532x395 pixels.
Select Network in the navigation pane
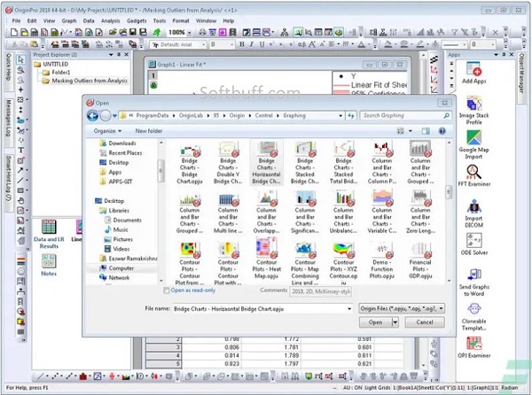(x=119, y=278)
